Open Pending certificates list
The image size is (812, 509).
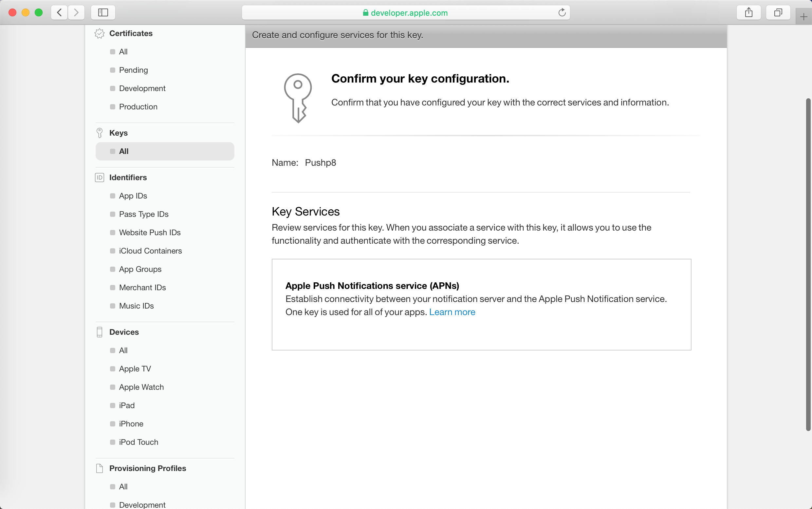point(133,70)
